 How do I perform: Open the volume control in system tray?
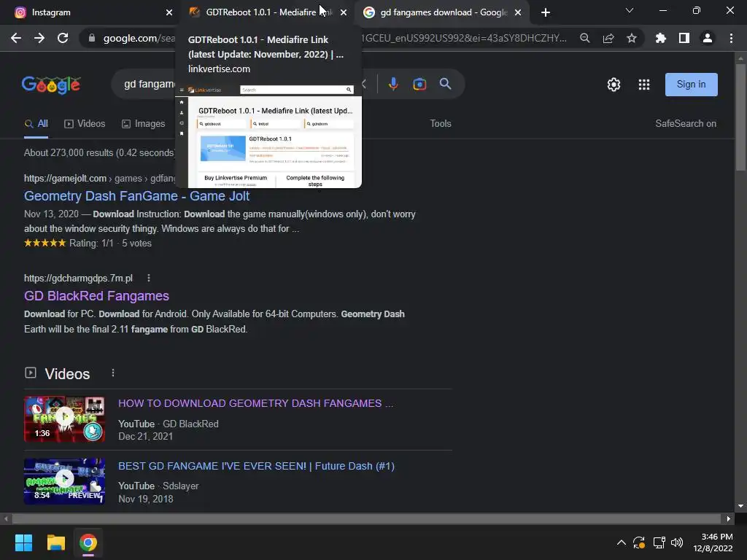676,542
